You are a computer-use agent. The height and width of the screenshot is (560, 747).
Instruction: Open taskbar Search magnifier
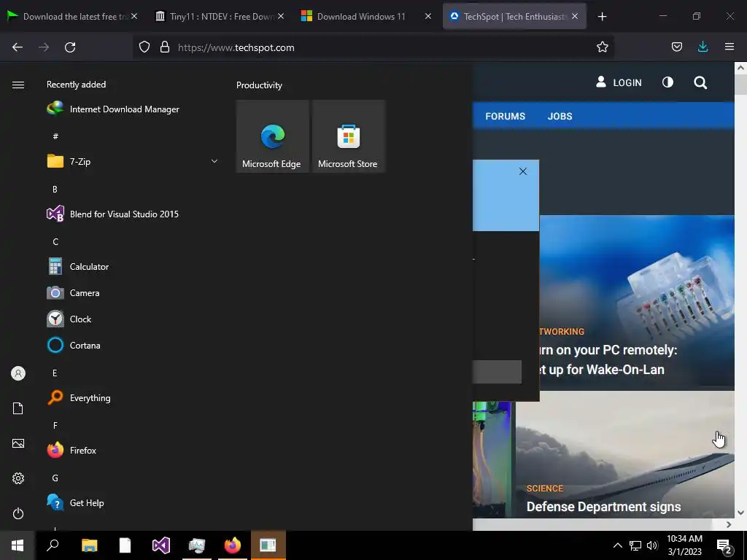pos(53,545)
